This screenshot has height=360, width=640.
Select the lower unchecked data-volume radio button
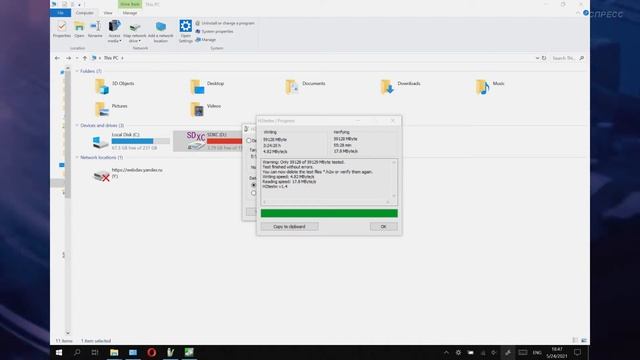[x=253, y=193]
